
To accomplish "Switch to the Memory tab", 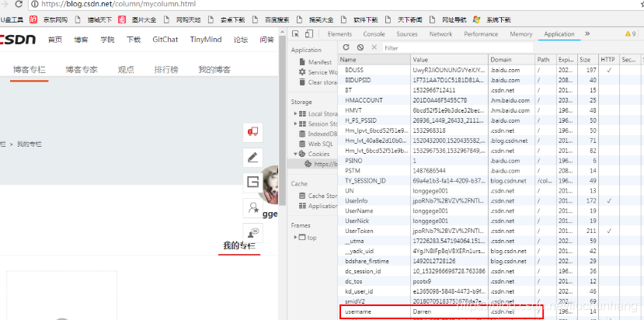I will (520, 34).
